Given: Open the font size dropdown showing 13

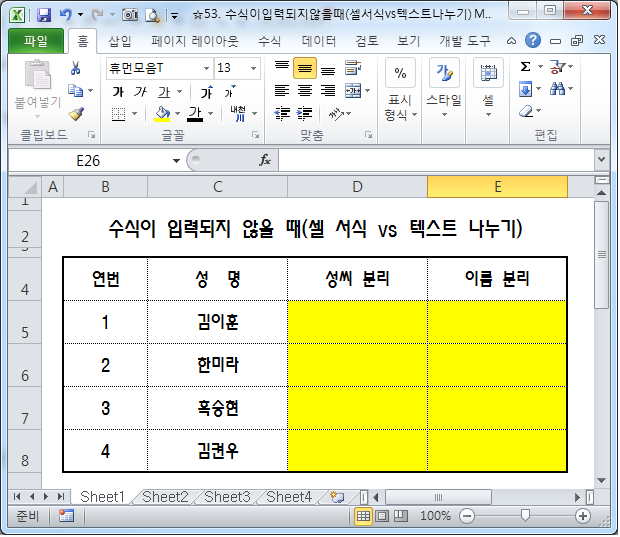Looking at the screenshot, I should click(253, 68).
